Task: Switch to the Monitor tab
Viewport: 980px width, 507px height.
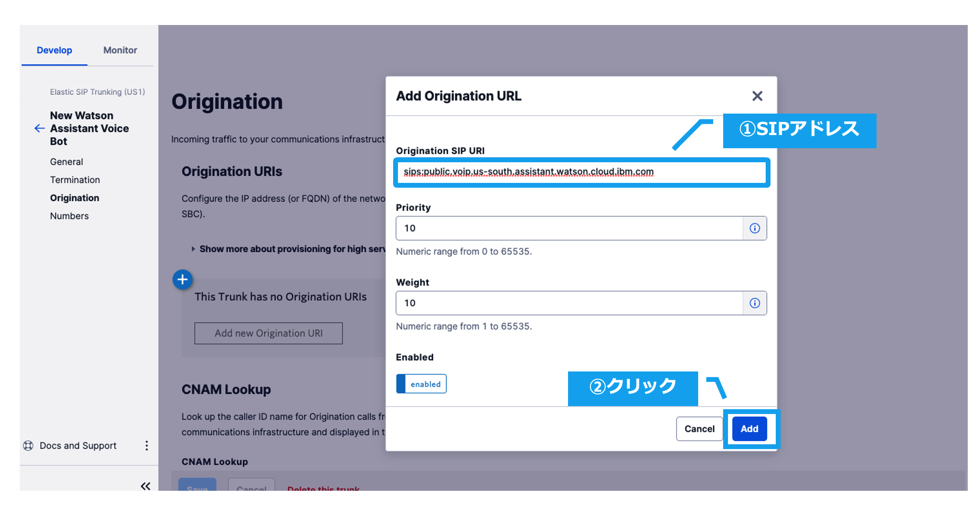Action: [120, 50]
